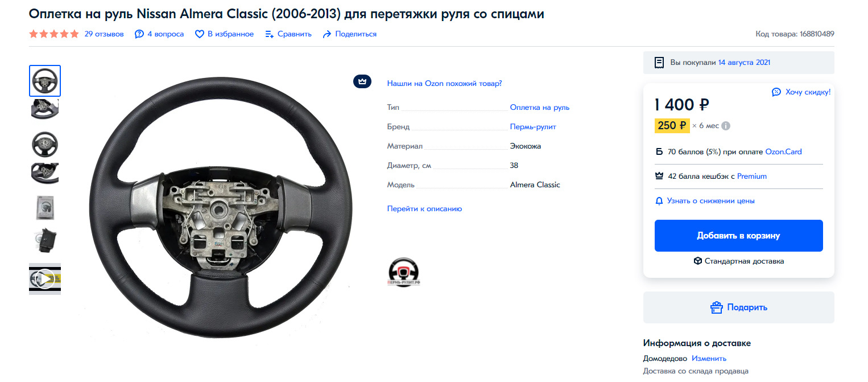Image resolution: width=868 pixels, height=382 pixels.
Task: Click the bell icon for price drop alert
Action: [x=659, y=201]
